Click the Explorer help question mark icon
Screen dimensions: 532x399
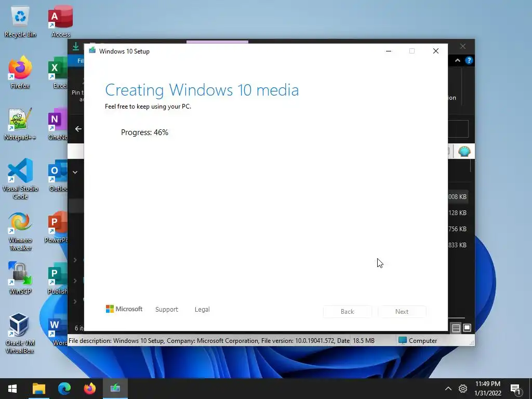point(469,60)
